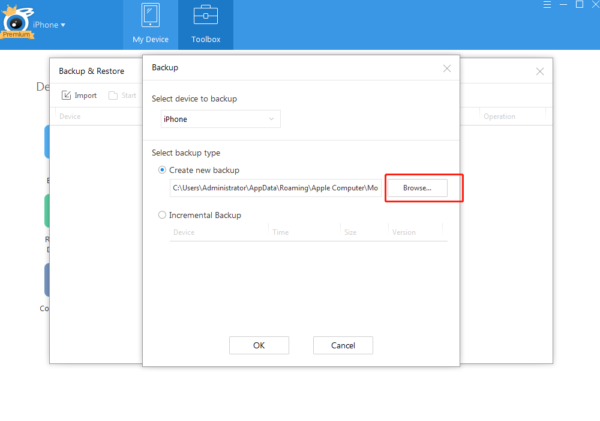Maximize the main application window

click(x=578, y=6)
